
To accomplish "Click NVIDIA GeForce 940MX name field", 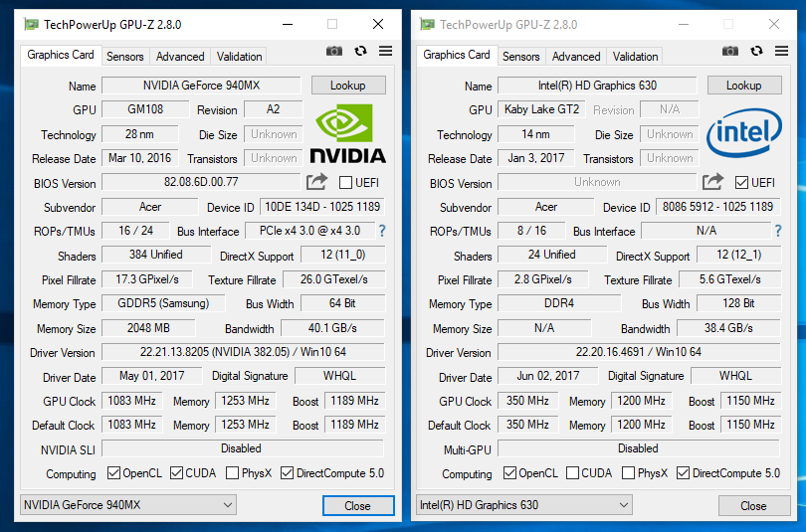I will (201, 86).
